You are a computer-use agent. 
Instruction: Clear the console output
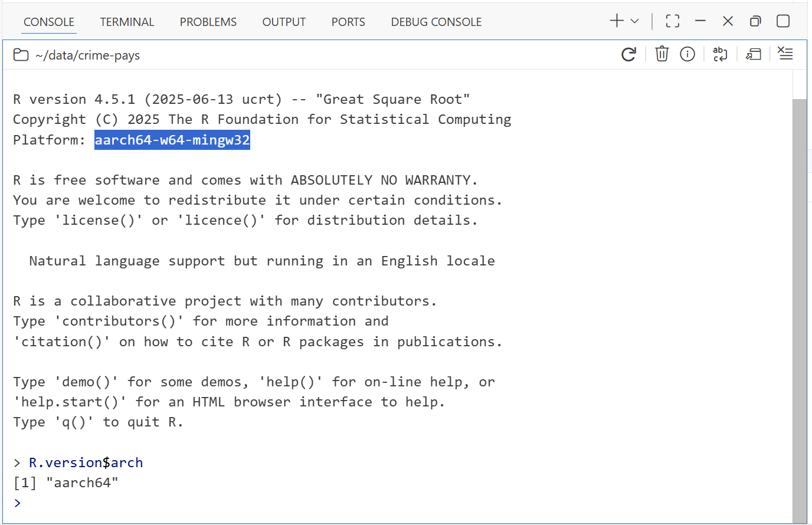[x=785, y=54]
